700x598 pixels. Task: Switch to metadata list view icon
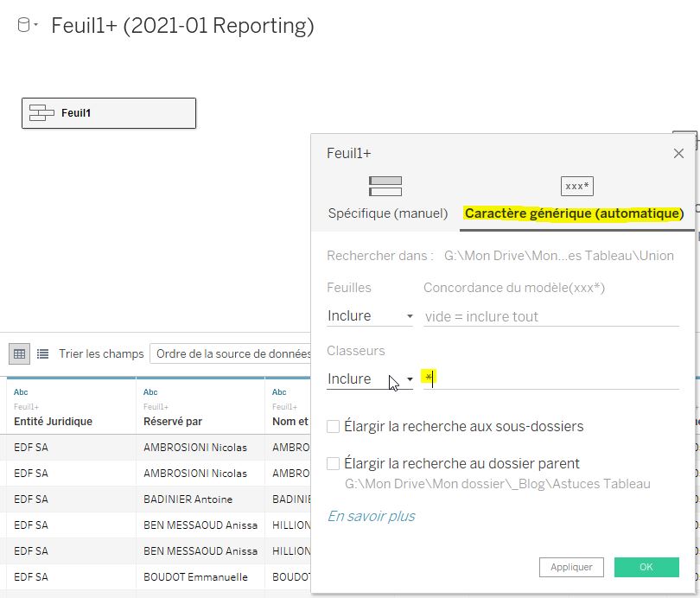[x=43, y=354]
